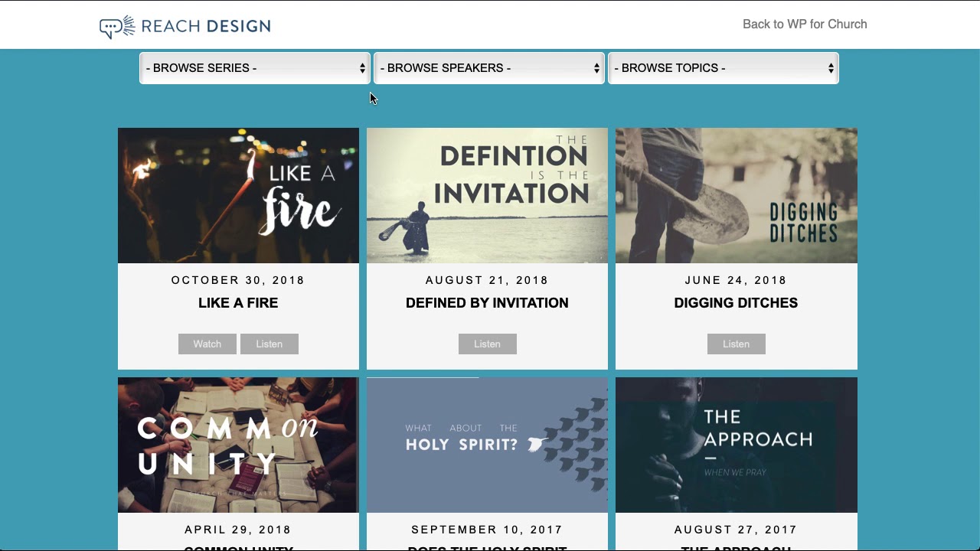
Task: Open the Browse Topics dropdown
Action: click(723, 68)
